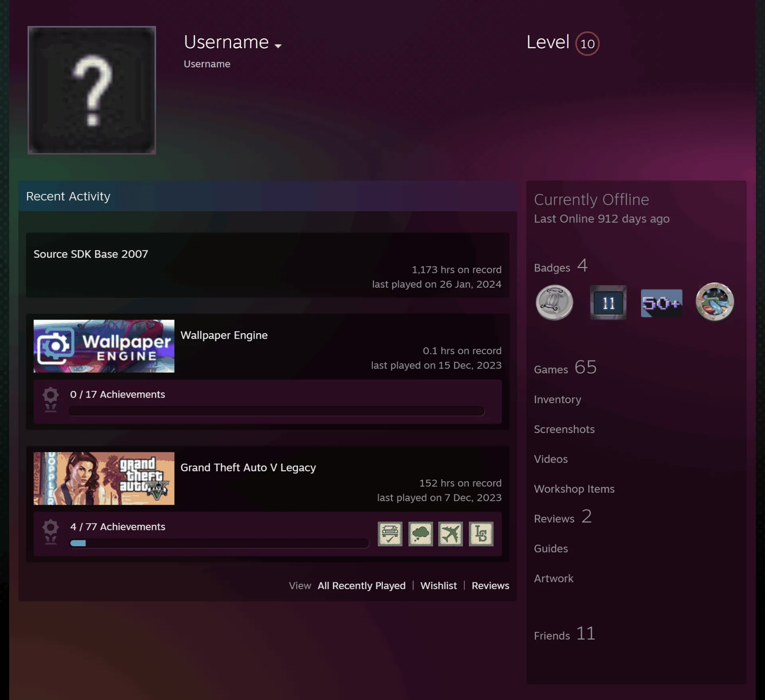The image size is (765, 700).
Task: Click the Level 10 circle badge
Action: (x=587, y=43)
